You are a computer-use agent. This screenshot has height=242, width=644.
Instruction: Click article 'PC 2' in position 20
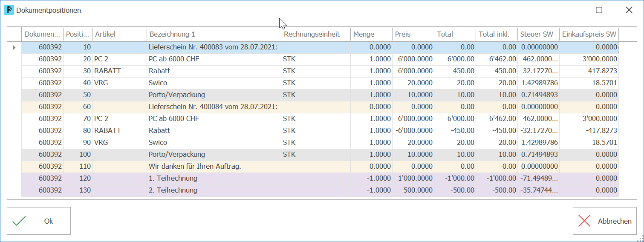point(101,59)
